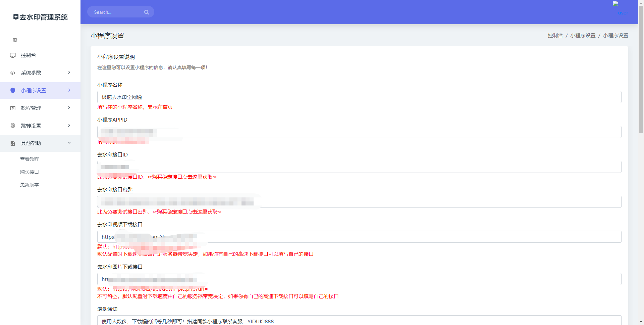Click the 教程管理 sidebar icon
This screenshot has height=325, width=644.
coord(12,108)
